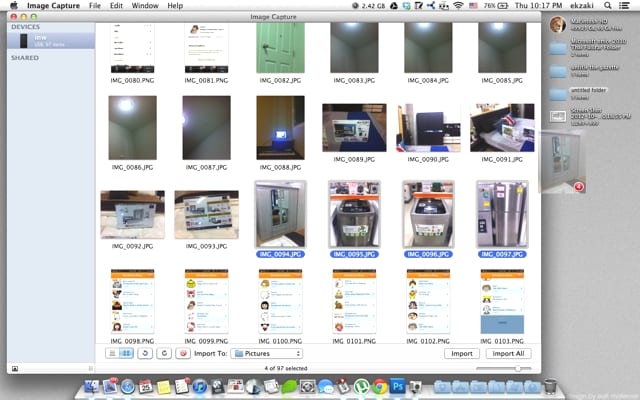Screen dimensions: 640x400
Task: Select thumbnail IMG_0090.JPG
Action: coord(428,128)
